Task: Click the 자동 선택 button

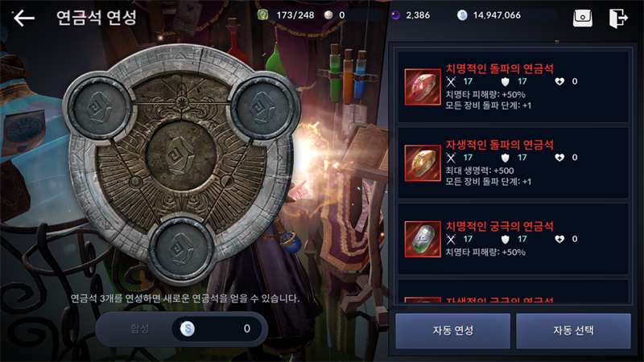Action: (x=573, y=331)
